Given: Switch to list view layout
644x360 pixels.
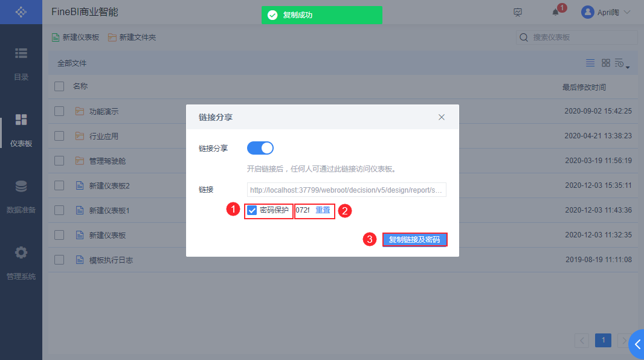Looking at the screenshot, I should pyautogui.click(x=590, y=63).
